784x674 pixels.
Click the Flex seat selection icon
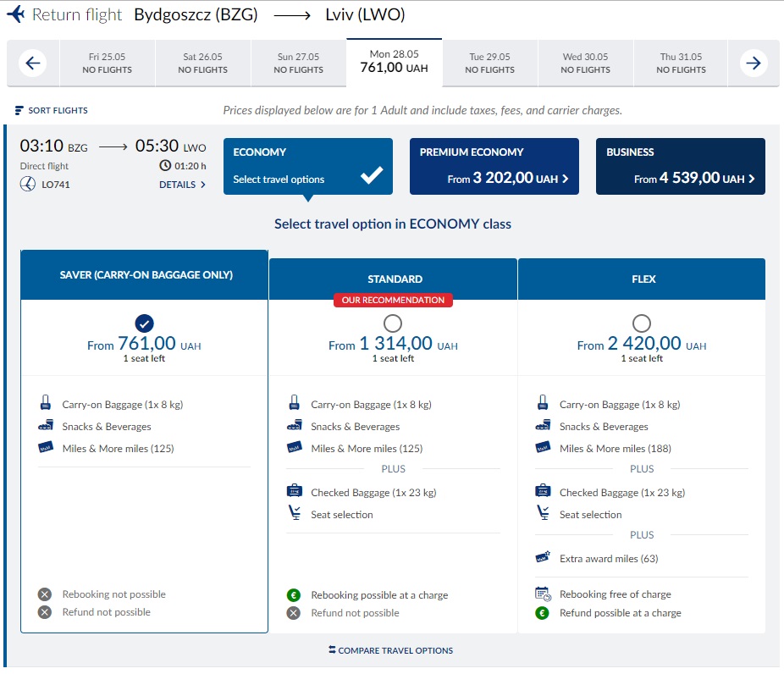coord(543,514)
